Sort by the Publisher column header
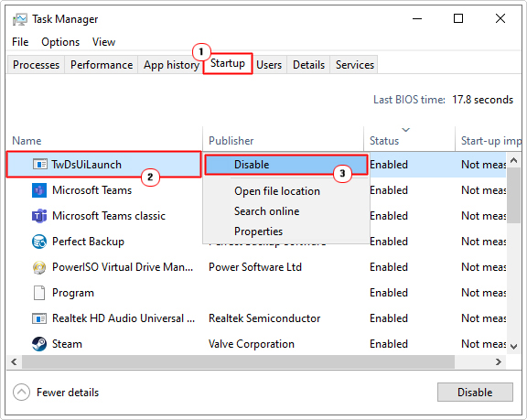The height and width of the screenshot is (420, 527). tap(283, 140)
